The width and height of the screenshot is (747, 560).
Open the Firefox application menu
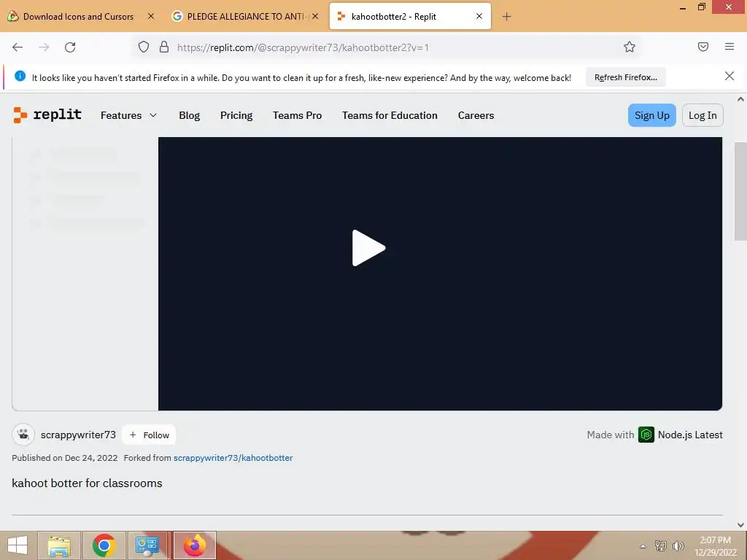(x=729, y=47)
